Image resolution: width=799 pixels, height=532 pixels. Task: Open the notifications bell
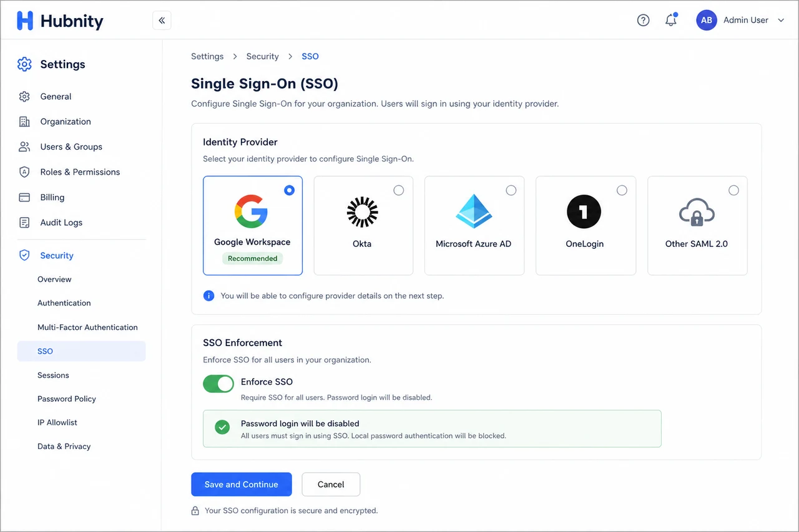point(671,20)
